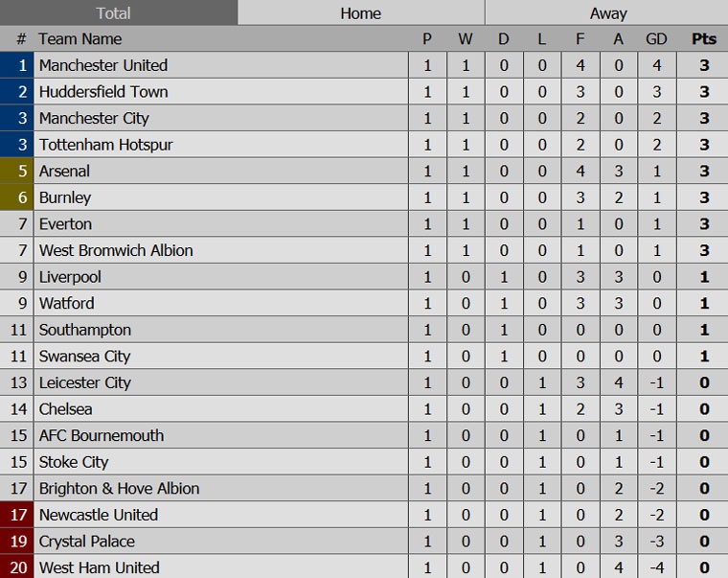Open the Liverpool team page
The image size is (728, 578).
tap(70, 277)
